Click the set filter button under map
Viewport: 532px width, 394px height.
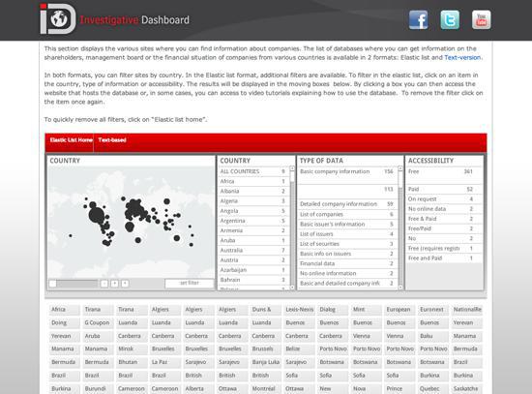pyautogui.click(x=190, y=283)
